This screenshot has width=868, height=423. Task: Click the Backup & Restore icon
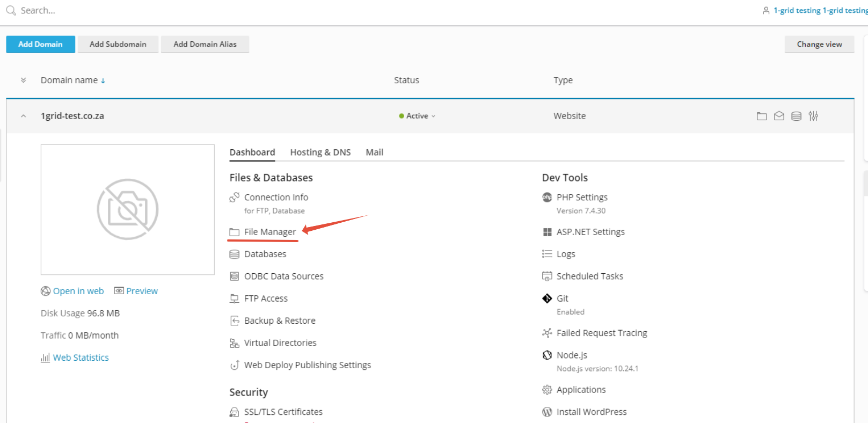point(234,320)
